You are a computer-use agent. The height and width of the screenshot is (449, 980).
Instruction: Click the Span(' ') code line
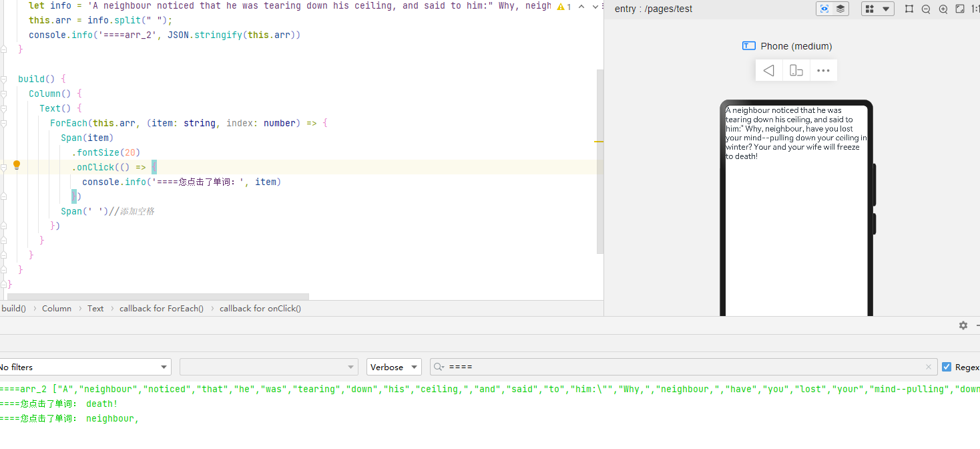pos(107,211)
